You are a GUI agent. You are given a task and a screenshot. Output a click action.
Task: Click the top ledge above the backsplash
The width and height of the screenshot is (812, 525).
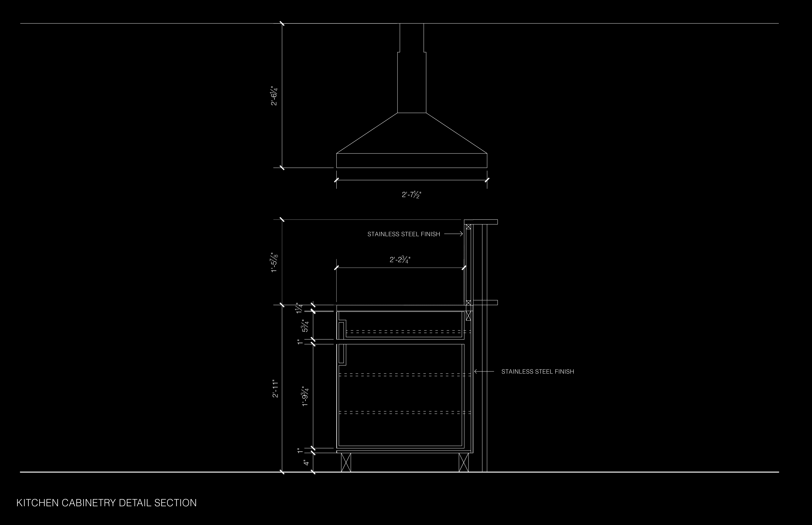(x=481, y=222)
